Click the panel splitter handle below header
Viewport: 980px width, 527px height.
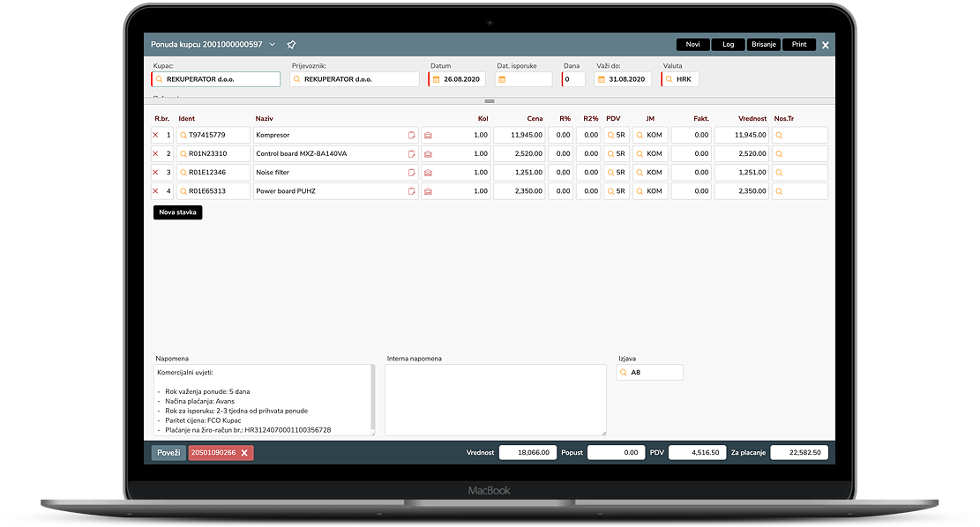click(490, 101)
